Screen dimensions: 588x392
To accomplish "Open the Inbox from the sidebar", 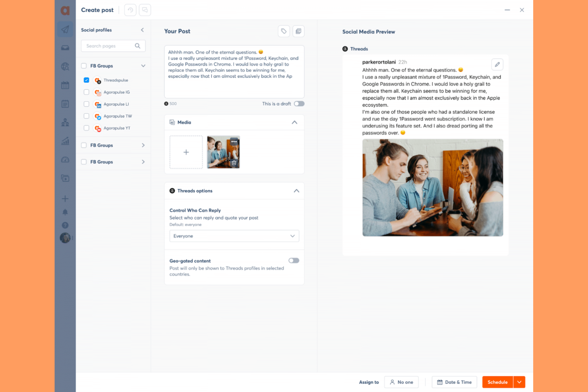I will point(65,47).
